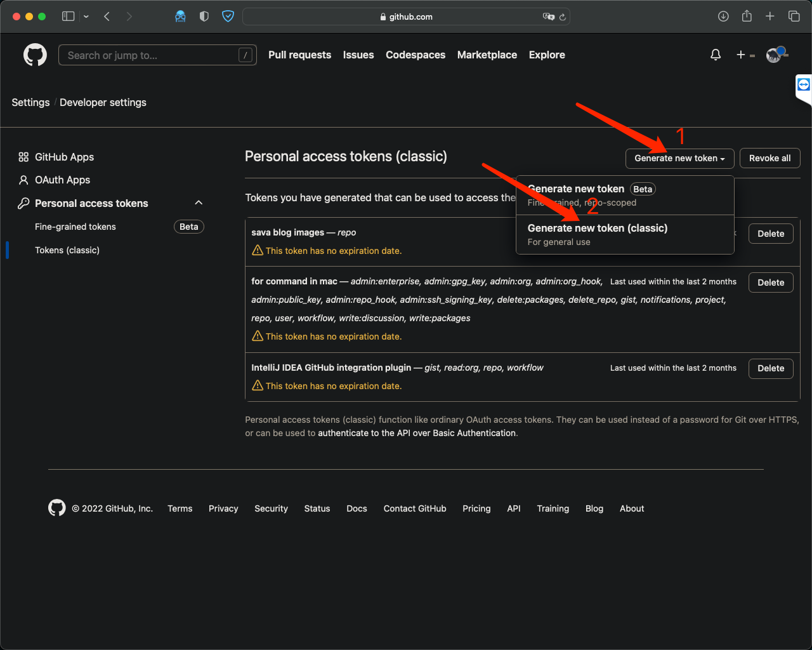The width and height of the screenshot is (812, 650).
Task: Open the Safari sidebar chevron dropdown
Action: pyautogui.click(x=86, y=17)
